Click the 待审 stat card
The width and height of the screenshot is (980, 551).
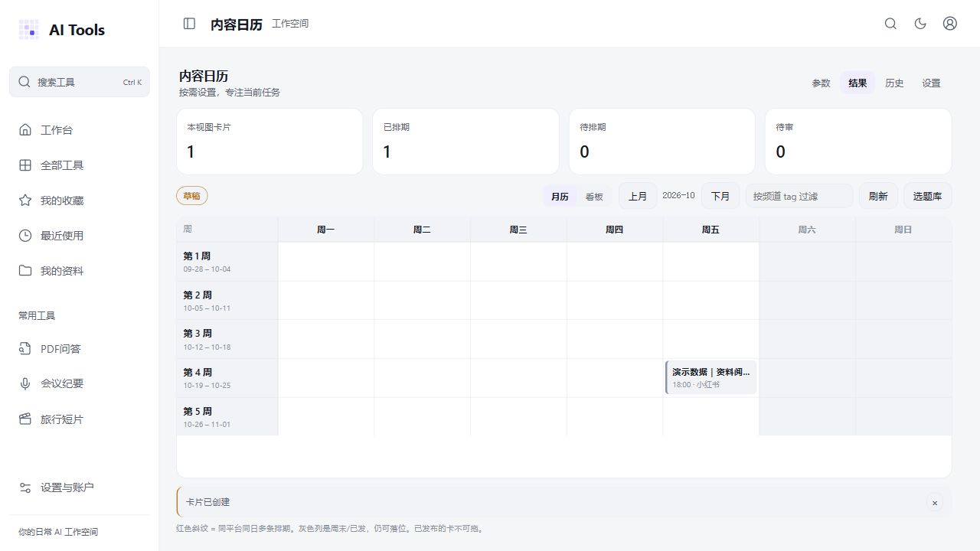(x=858, y=142)
